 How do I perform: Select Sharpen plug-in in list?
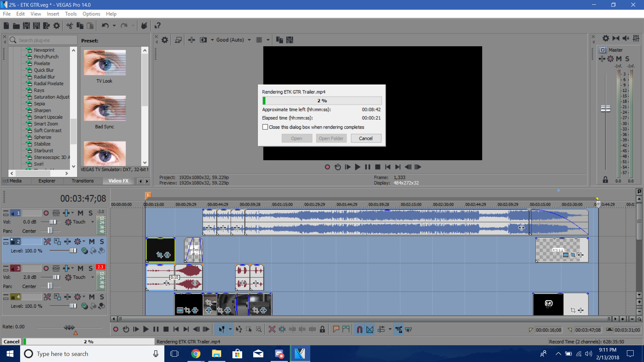click(x=42, y=110)
